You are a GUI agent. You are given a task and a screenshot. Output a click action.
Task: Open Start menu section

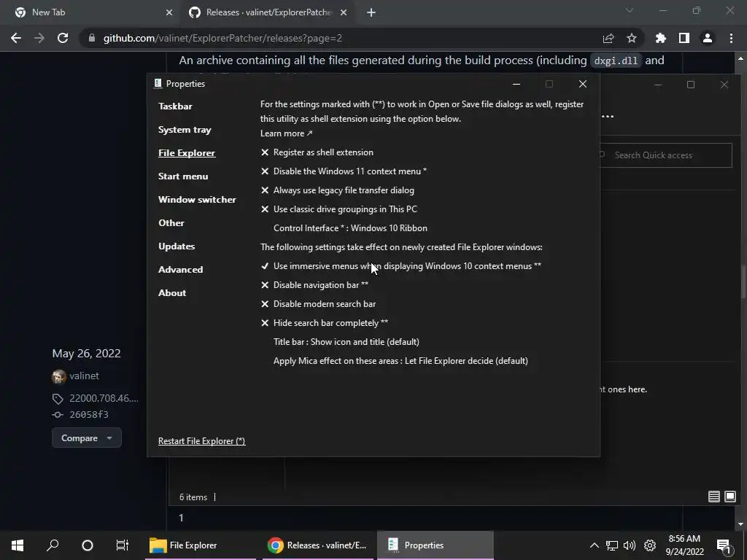point(183,176)
